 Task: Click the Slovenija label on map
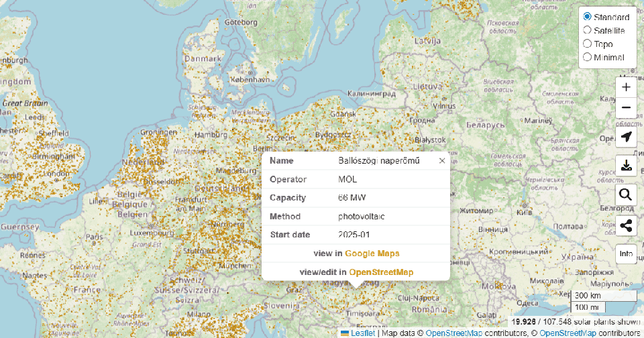pos(281,306)
